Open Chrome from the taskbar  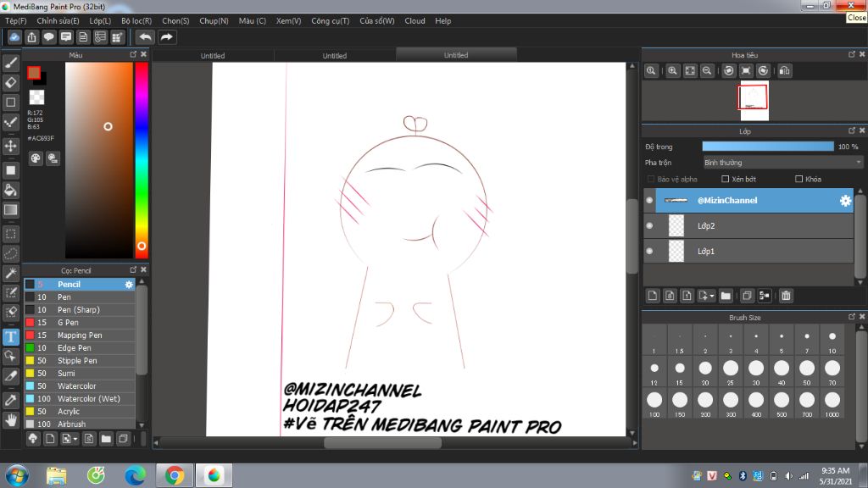tap(175, 475)
